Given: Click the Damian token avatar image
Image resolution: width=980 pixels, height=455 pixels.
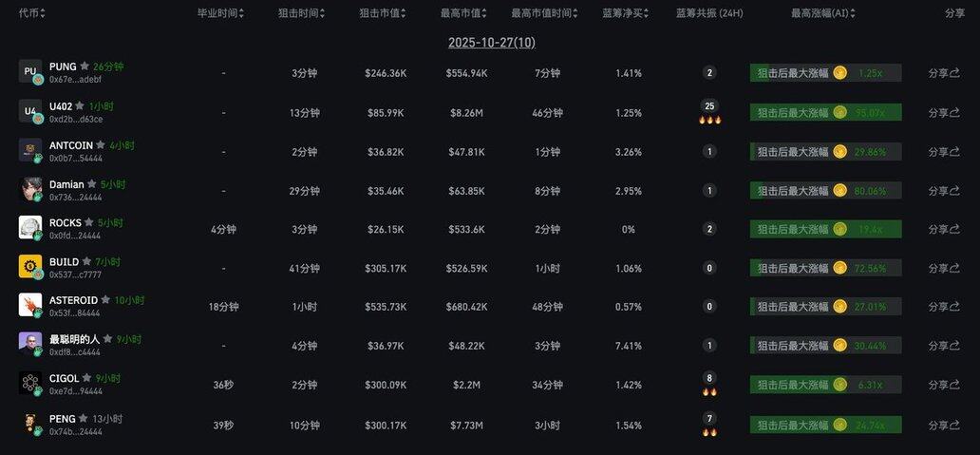Looking at the screenshot, I should click(30, 189).
